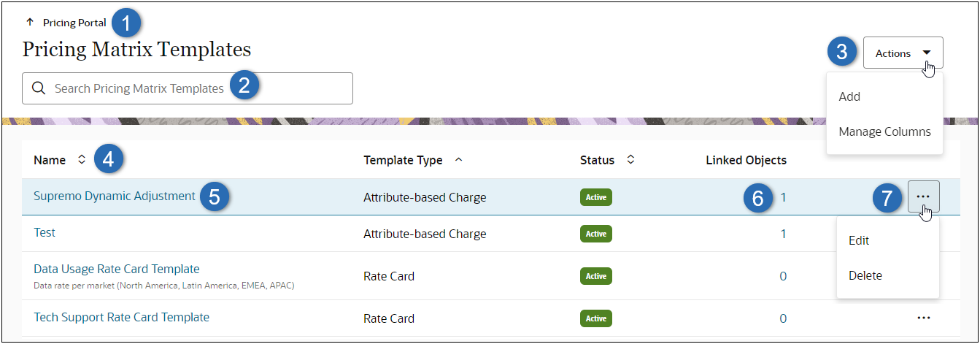
Task: Go back to the Pricing Portal link
Action: point(74,23)
